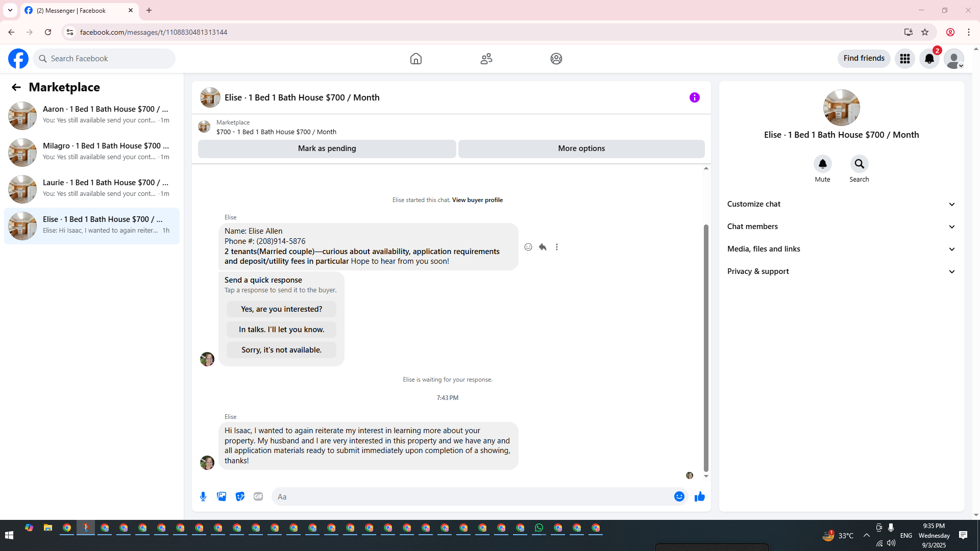Image resolution: width=980 pixels, height=551 pixels.
Task: Open the Chrome profile icon
Action: point(950,32)
